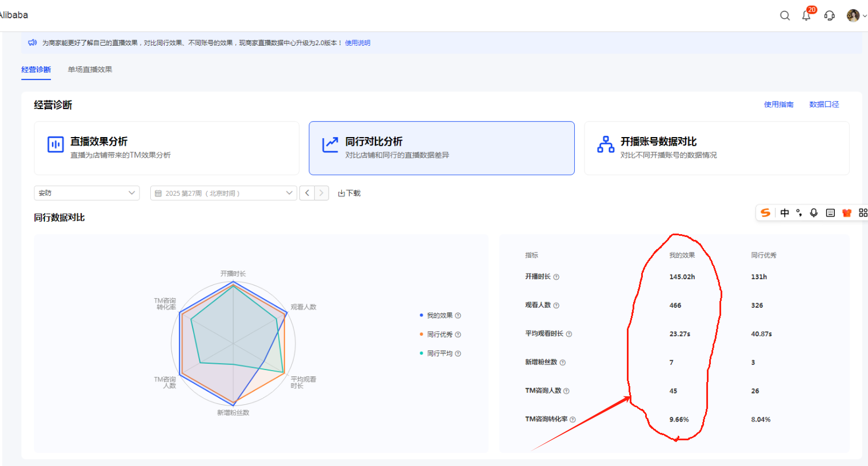The image size is (868, 466).
Task: Click the 同行优秀 column header
Action: click(764, 255)
